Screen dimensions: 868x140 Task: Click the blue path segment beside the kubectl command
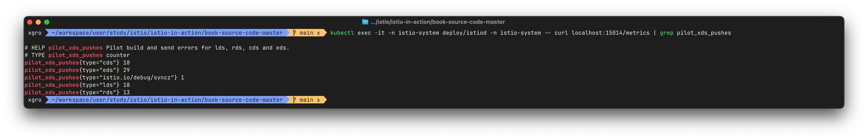(x=167, y=33)
